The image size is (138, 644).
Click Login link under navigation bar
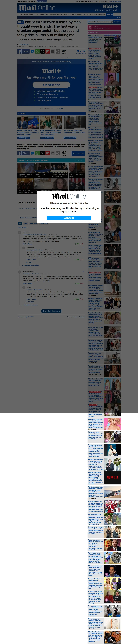point(118,17)
